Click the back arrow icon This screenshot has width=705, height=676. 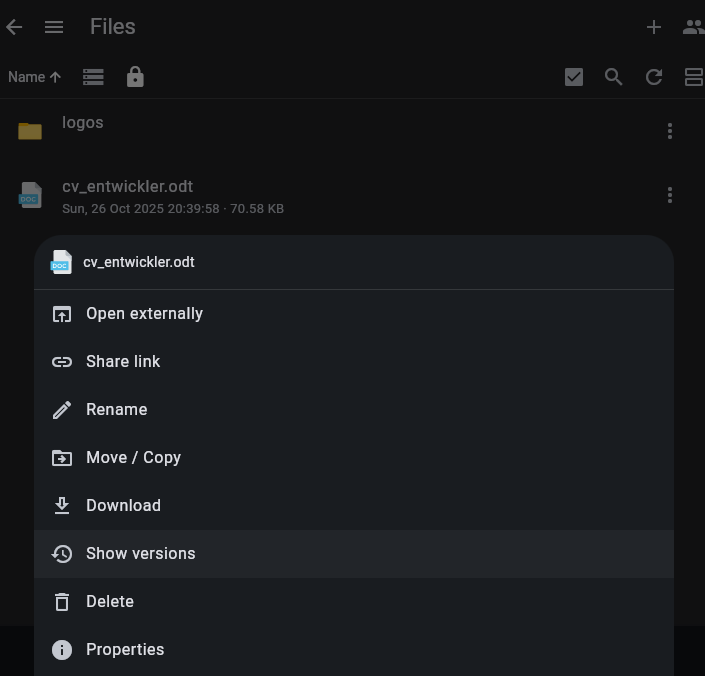(14, 27)
